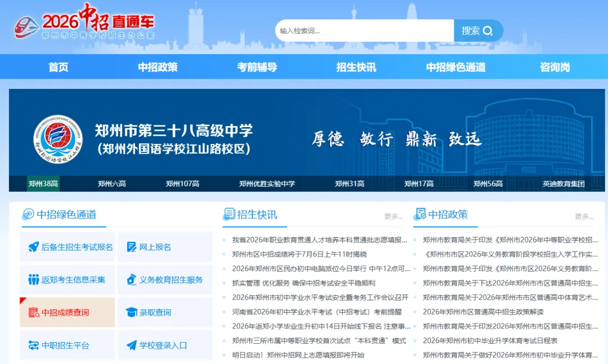Image resolution: width=608 pixels, height=364 pixels.
Task: Select the 郑州38高 banner tab
Action: click(x=43, y=184)
